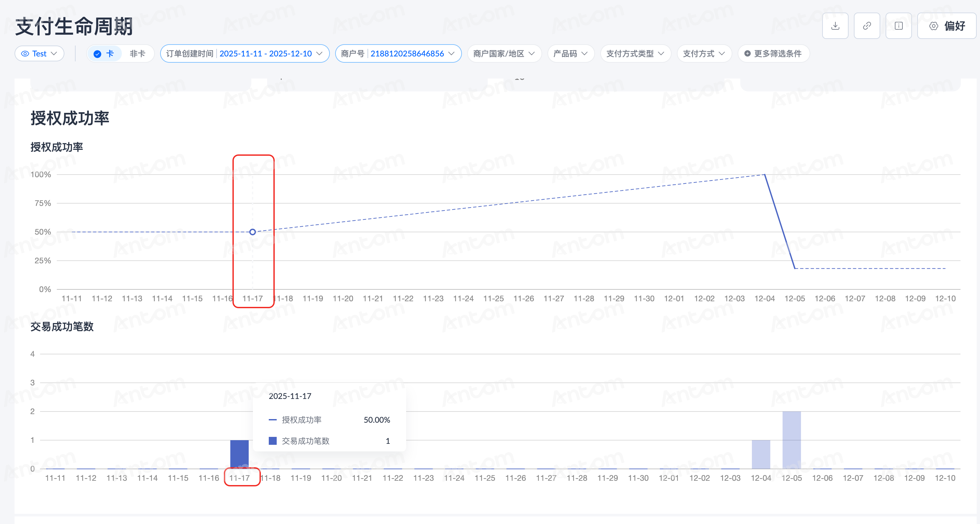Switch to the 非卡 non-card option
Image resolution: width=980 pixels, height=524 pixels.
tap(137, 53)
